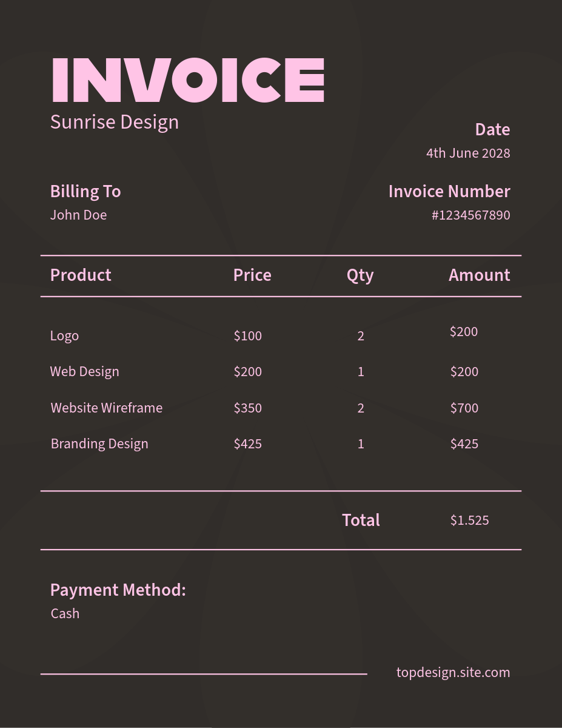Select the Sunrise Design company name
The image size is (562, 728).
114,122
